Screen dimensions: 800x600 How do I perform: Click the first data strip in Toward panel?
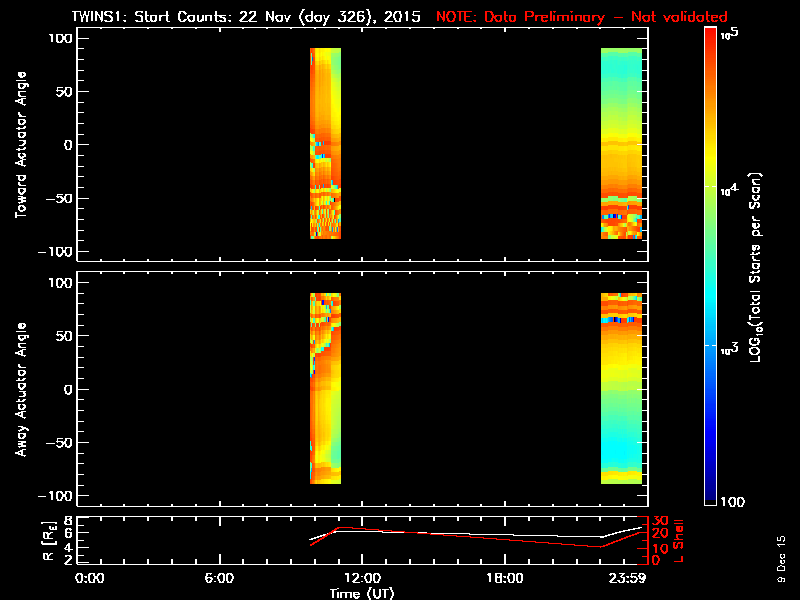click(x=325, y=143)
